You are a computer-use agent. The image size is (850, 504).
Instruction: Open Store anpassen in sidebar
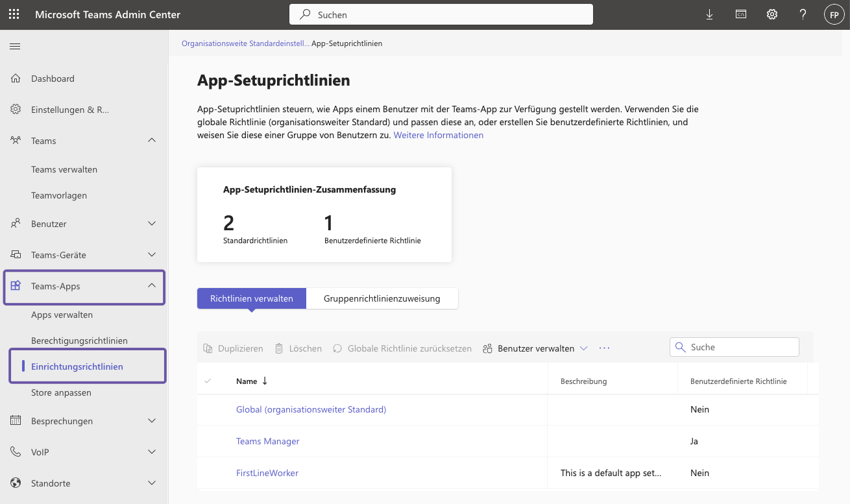click(x=61, y=392)
